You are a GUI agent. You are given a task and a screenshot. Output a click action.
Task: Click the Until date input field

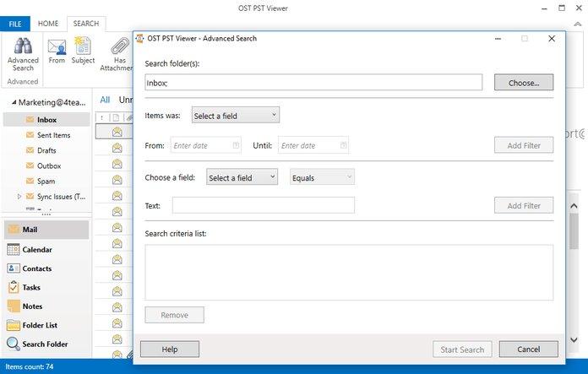click(x=313, y=145)
